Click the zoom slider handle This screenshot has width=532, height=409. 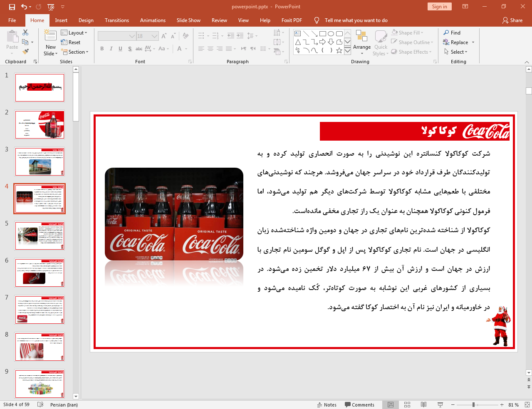(473, 404)
